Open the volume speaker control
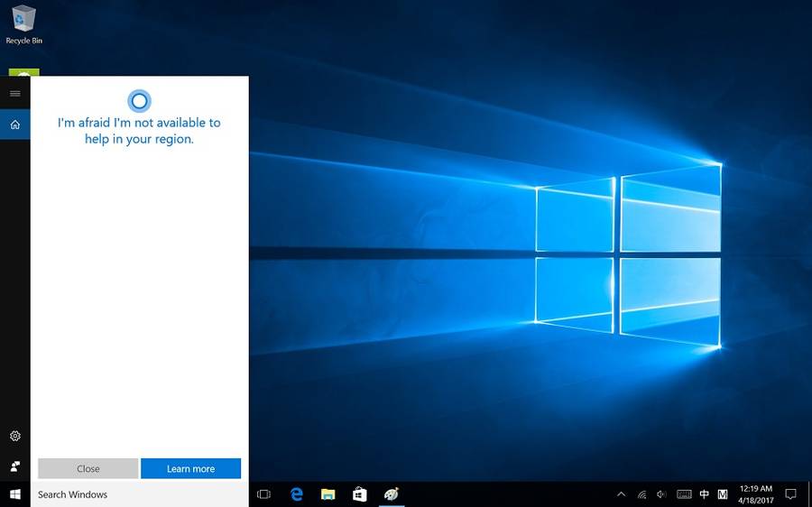This screenshot has height=507, width=812. click(x=661, y=494)
